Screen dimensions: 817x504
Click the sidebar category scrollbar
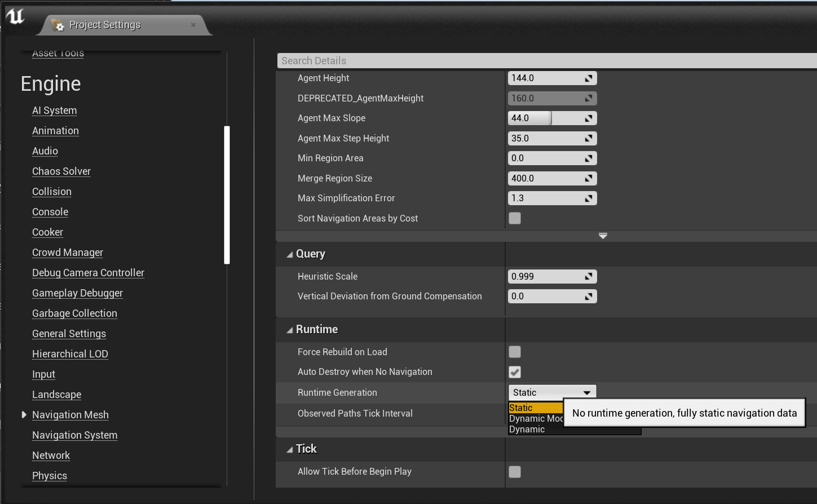click(x=227, y=195)
